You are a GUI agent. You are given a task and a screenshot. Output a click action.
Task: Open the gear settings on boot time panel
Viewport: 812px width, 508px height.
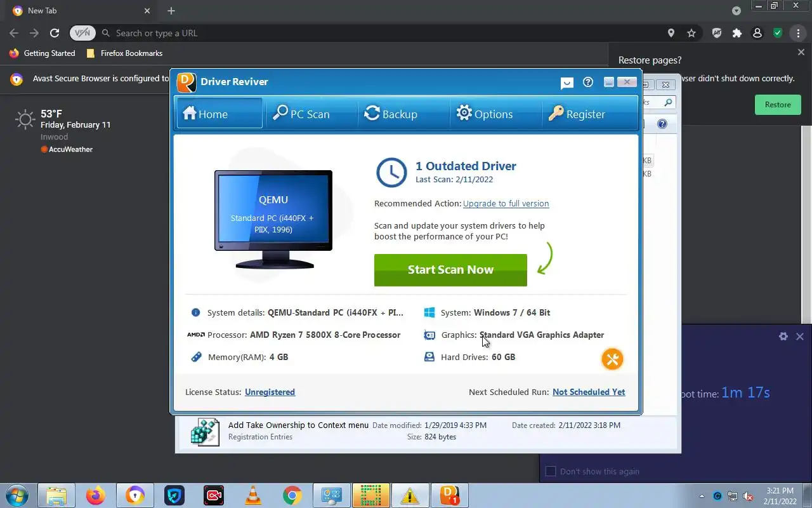pyautogui.click(x=783, y=337)
